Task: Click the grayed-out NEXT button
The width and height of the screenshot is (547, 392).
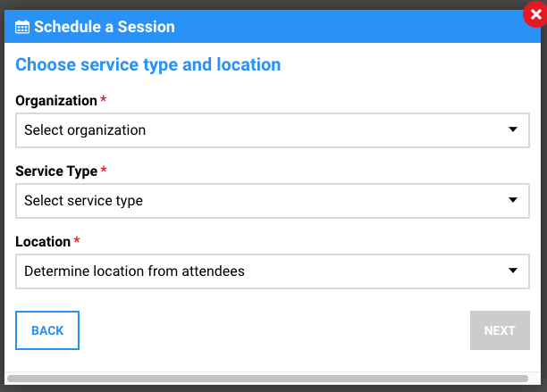Action: (x=500, y=330)
